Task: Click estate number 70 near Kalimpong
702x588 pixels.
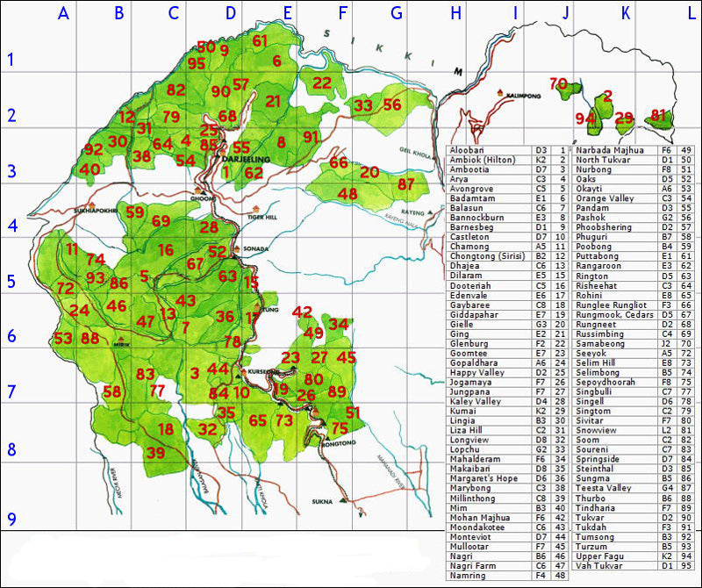Action: click(558, 84)
